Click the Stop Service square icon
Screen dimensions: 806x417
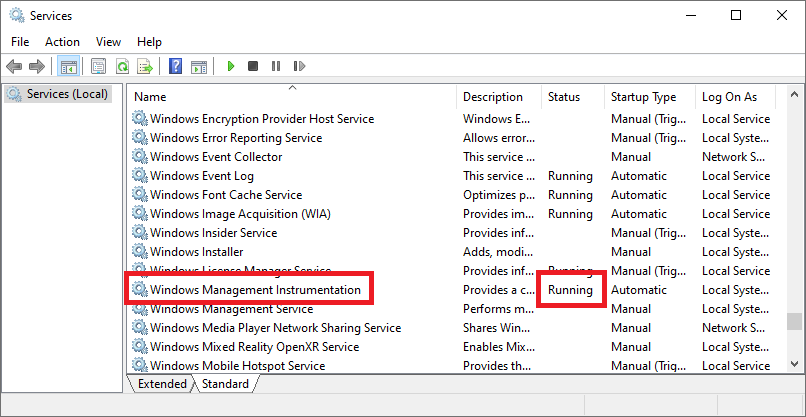253,66
